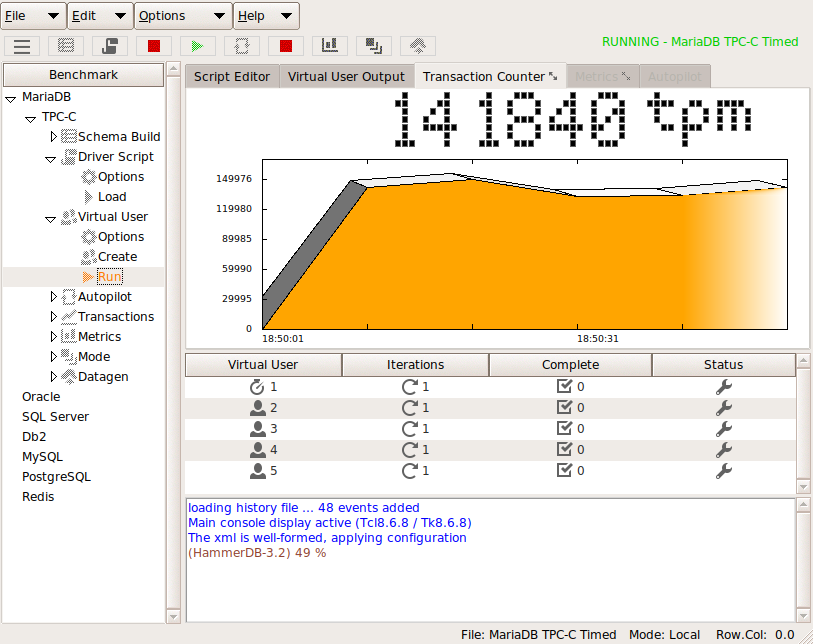Click the person icon of virtual user 3
Image resolution: width=813 pixels, height=644 pixels.
258,429
